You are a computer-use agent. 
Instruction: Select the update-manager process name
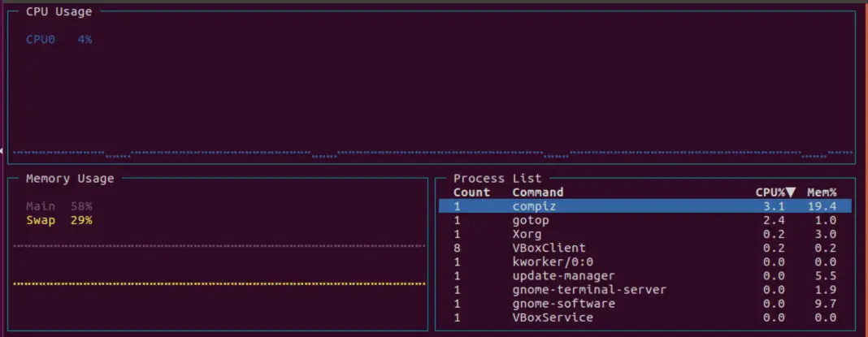(563, 275)
